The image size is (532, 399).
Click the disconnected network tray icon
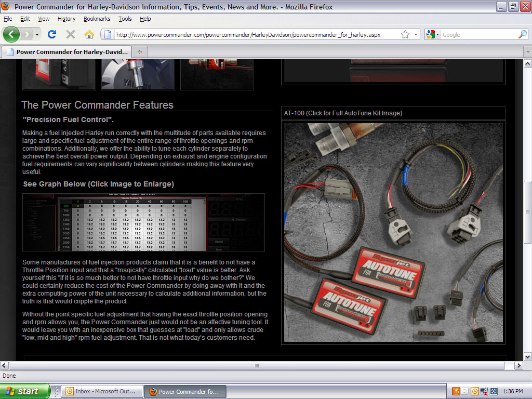(x=484, y=391)
